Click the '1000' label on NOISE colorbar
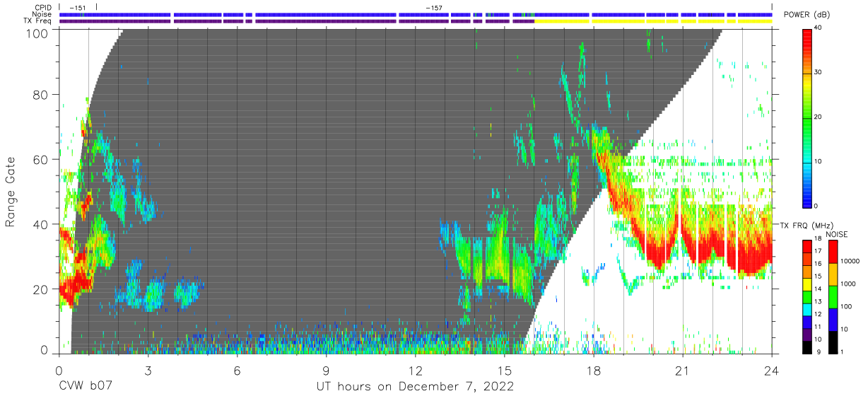The image size is (868, 401). (x=848, y=284)
